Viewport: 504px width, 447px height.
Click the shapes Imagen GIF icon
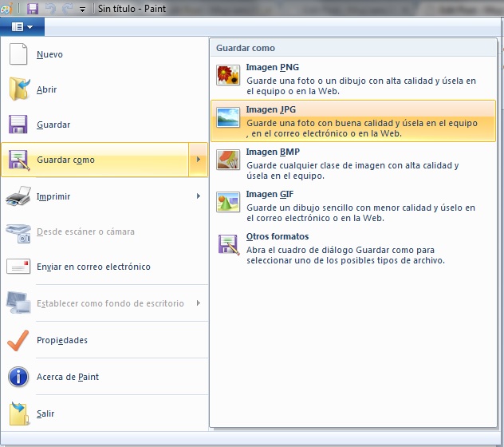[x=228, y=202]
